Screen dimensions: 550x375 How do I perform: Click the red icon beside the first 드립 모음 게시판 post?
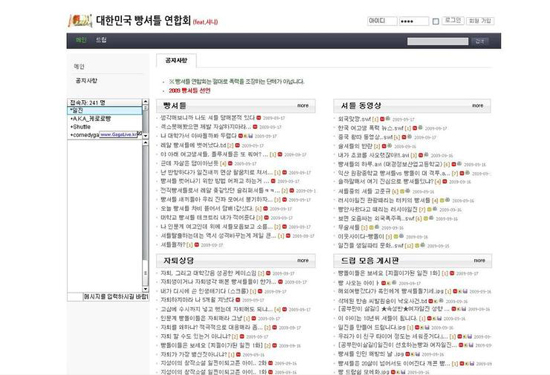pos(452,273)
